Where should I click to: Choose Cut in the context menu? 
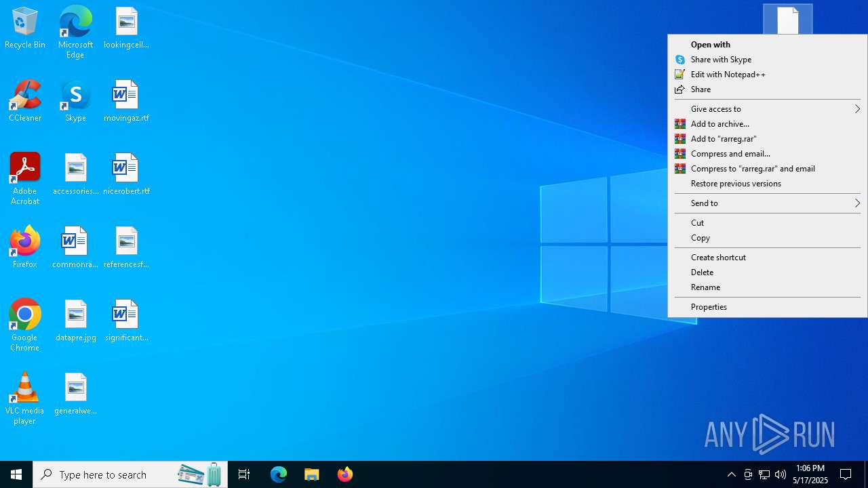(768, 223)
